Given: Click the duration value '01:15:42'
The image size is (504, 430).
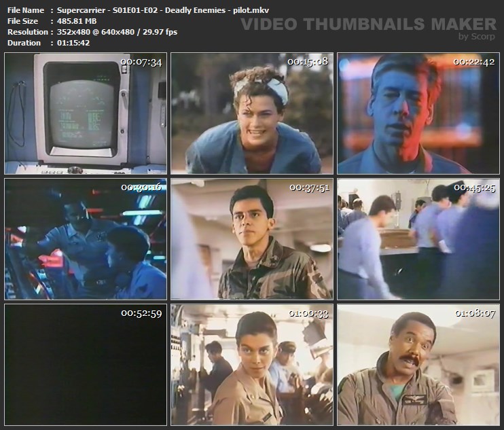Looking at the screenshot, I should [73, 43].
